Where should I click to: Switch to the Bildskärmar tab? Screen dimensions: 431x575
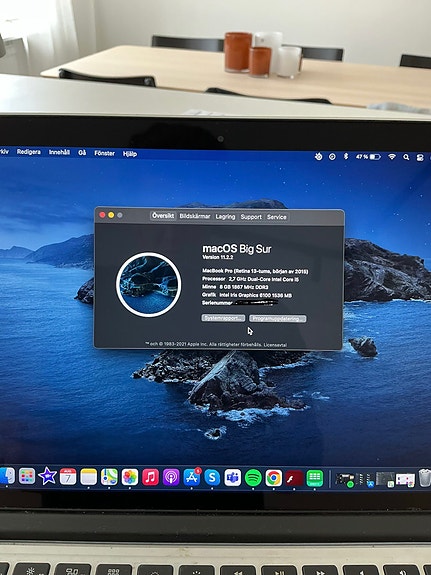pos(195,216)
